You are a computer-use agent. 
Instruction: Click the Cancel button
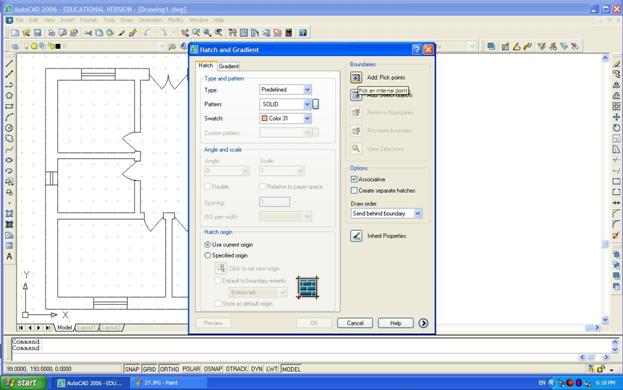tap(355, 323)
